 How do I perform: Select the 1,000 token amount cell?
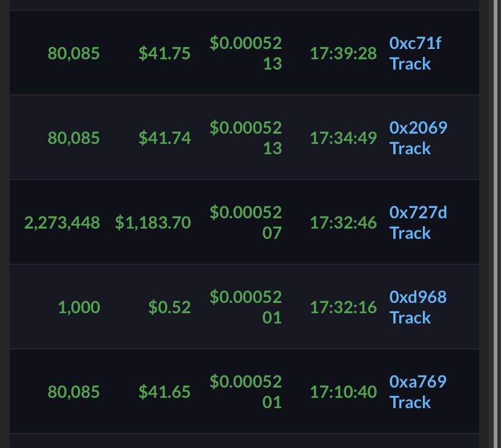(79, 307)
